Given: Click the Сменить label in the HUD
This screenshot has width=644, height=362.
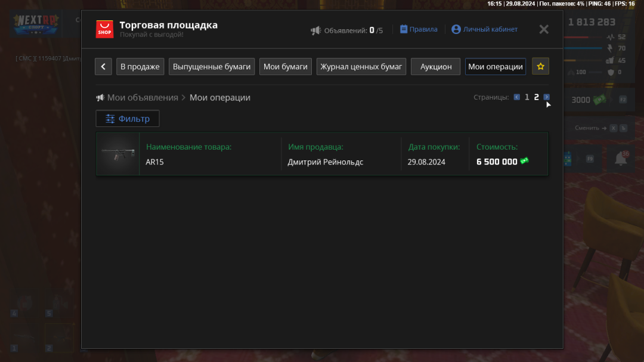Looking at the screenshot, I should (587, 128).
